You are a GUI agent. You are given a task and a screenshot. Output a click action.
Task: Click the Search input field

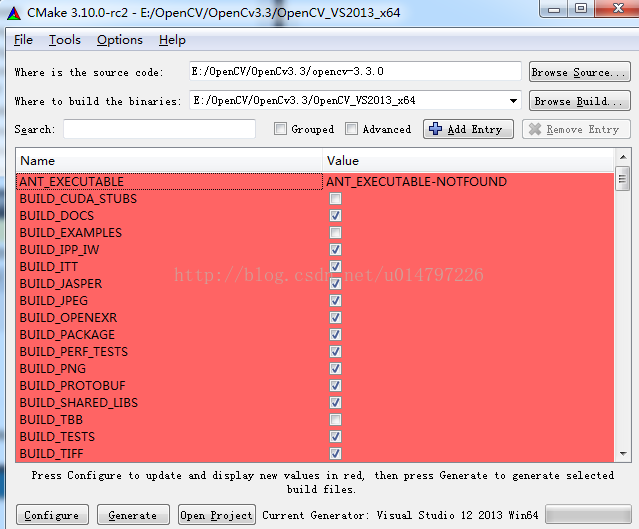point(159,129)
